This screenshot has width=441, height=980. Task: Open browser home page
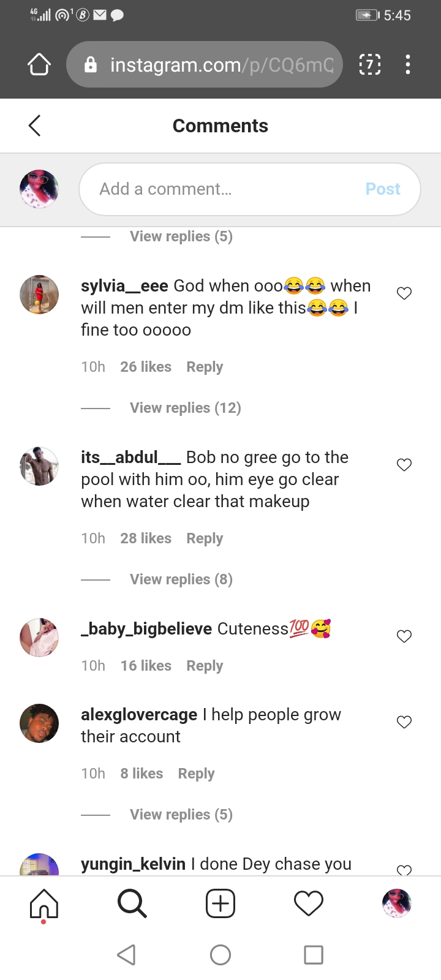click(39, 64)
